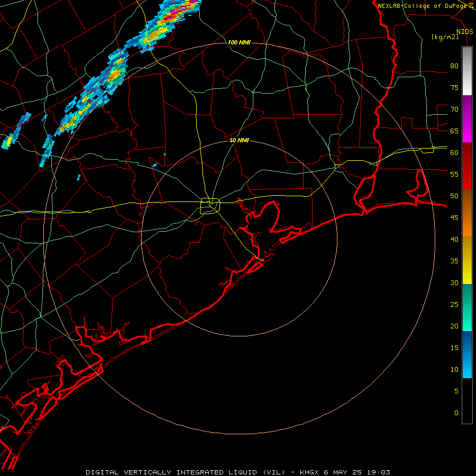The image size is (476, 476).
Task: Pick the green segment of the color bar
Action: (467, 307)
